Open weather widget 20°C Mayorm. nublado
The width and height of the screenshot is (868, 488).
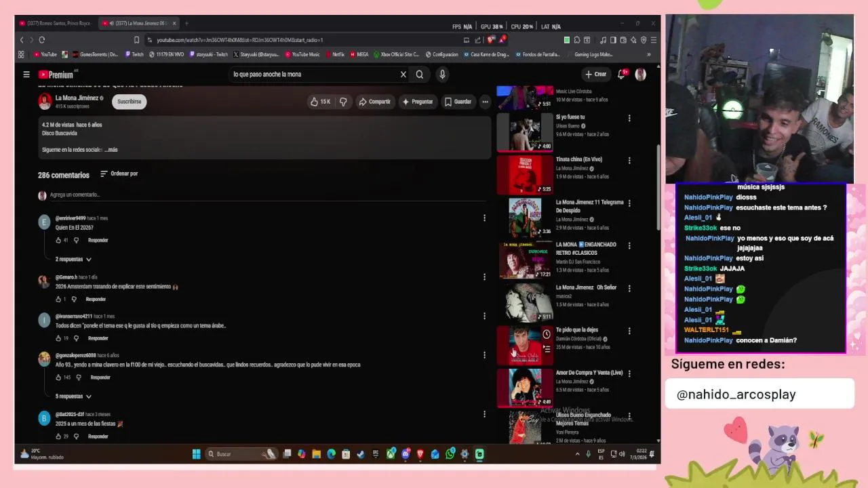(42, 454)
